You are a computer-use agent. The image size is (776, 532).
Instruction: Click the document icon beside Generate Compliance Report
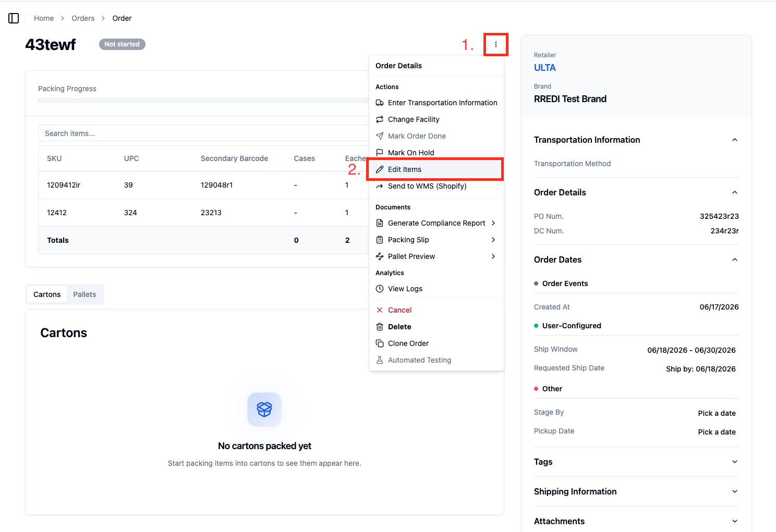(380, 223)
